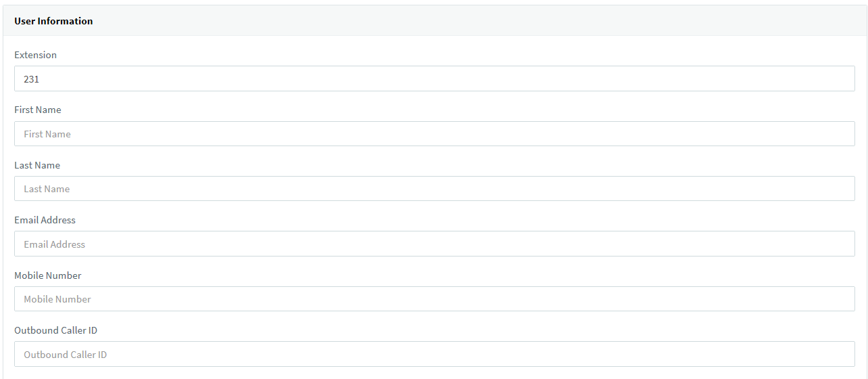This screenshot has height=379, width=868.
Task: Click the grey Mobile Number placeholder text
Action: point(57,299)
